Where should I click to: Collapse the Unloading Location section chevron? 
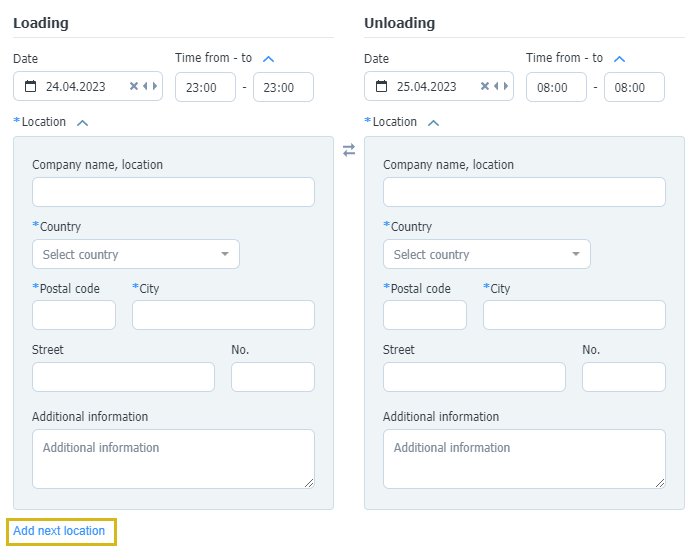(x=434, y=123)
